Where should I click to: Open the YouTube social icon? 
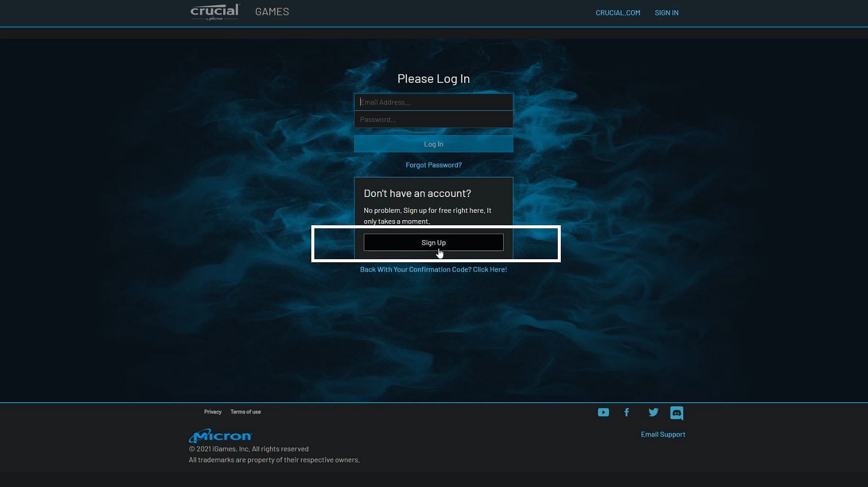click(604, 412)
